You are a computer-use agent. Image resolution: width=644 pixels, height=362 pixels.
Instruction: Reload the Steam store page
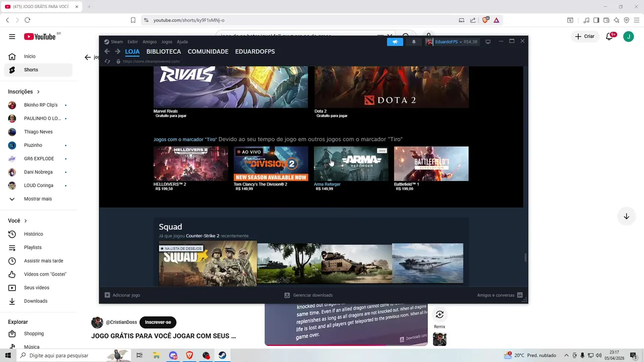pos(107,61)
